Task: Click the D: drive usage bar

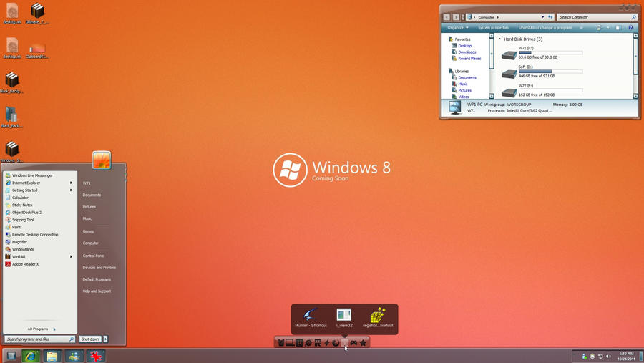Action: tap(550, 72)
